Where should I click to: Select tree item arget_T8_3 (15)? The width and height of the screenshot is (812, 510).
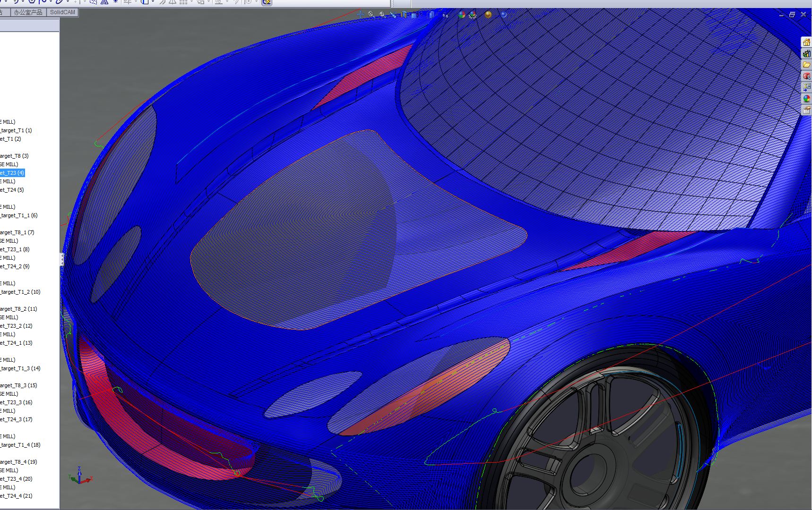tap(18, 385)
